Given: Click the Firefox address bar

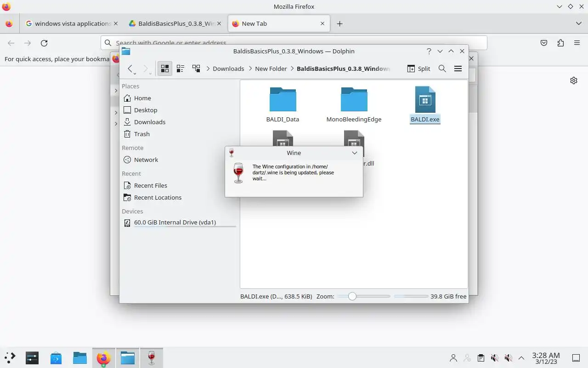Looking at the screenshot, I should (294, 43).
